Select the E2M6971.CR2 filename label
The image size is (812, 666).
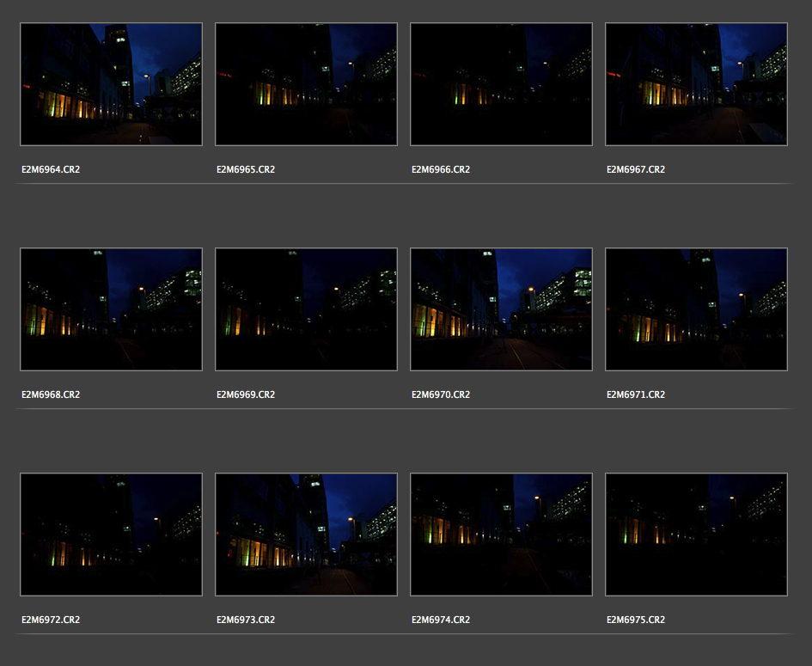636,395
